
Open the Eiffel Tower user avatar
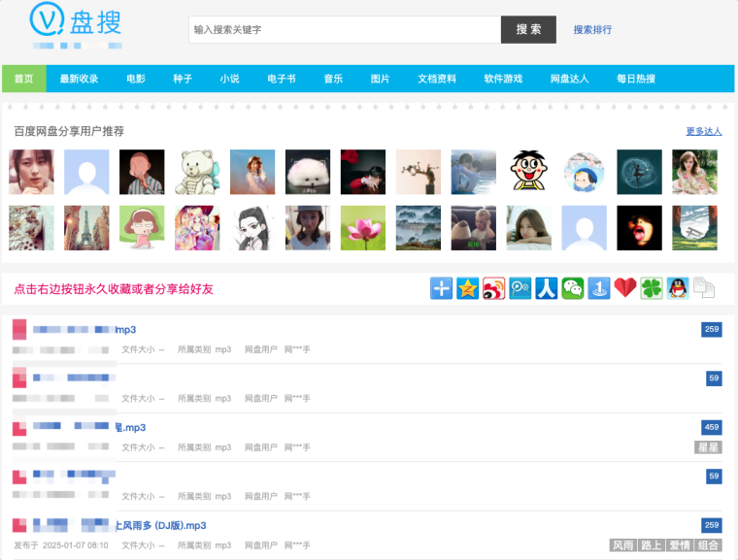[x=86, y=228]
